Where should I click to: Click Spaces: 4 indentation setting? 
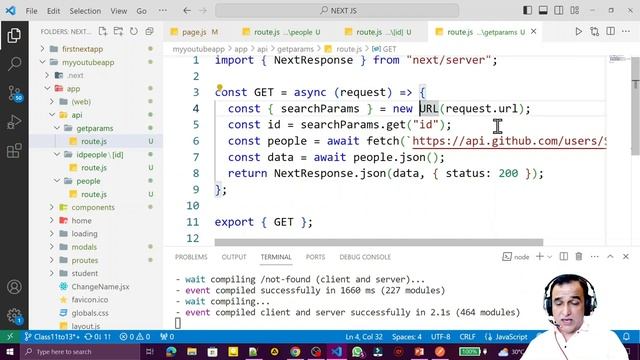407,337
